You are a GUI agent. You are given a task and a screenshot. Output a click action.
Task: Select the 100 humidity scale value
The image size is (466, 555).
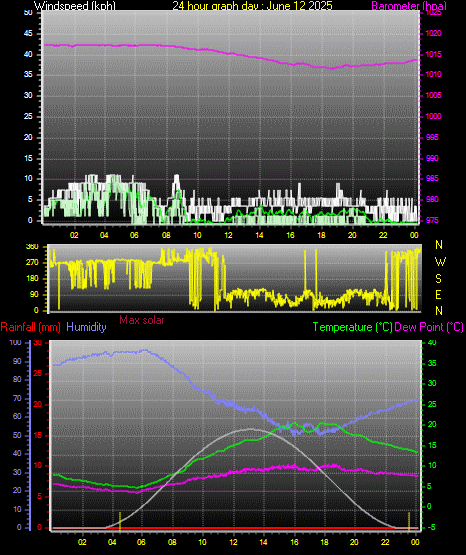tap(16, 343)
